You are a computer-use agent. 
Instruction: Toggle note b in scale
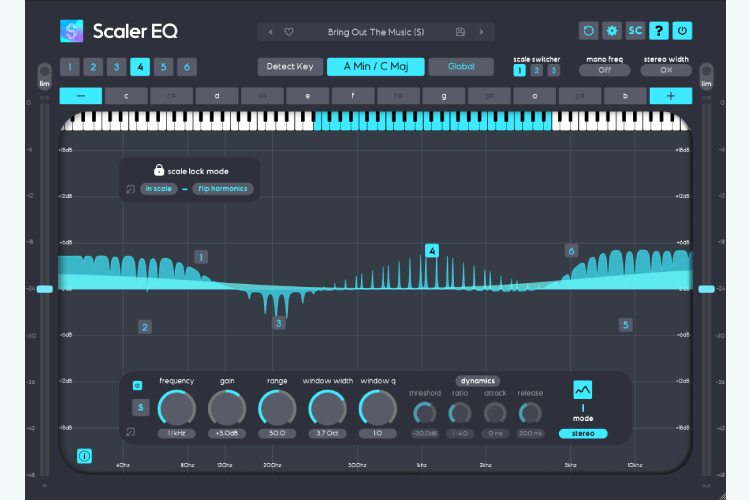click(625, 96)
